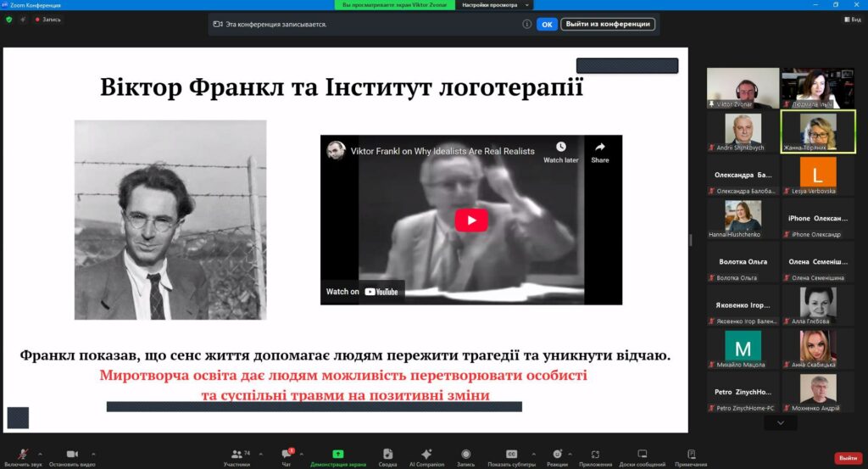Open video title Viktor Frankl on Why Idealists
The height and width of the screenshot is (469, 868).
(442, 151)
